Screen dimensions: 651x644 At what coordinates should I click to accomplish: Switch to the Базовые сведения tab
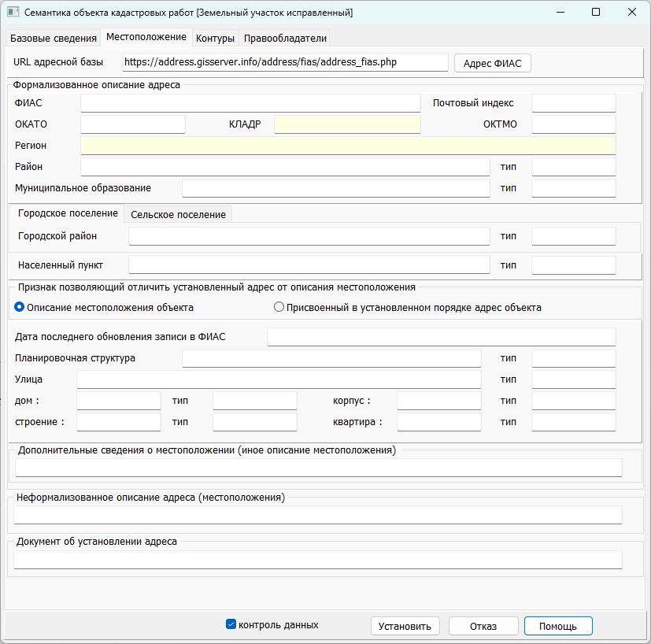pyautogui.click(x=54, y=39)
